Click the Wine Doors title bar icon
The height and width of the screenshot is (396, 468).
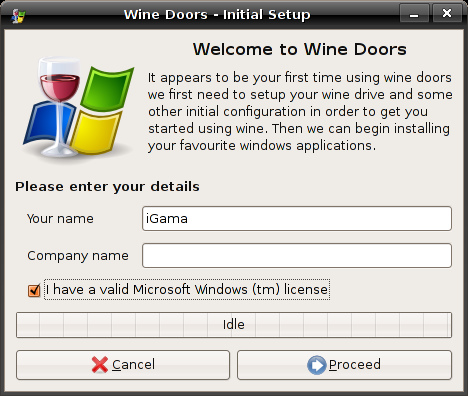[x=18, y=15]
